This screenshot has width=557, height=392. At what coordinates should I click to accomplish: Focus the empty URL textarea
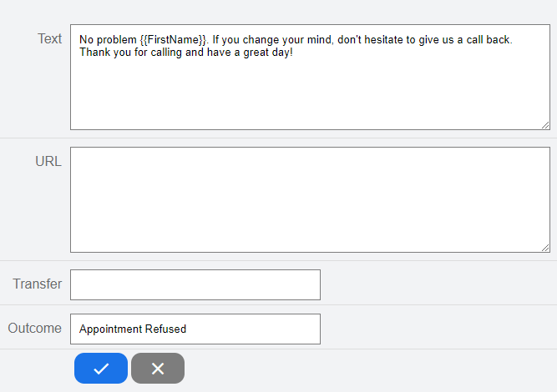point(310,199)
